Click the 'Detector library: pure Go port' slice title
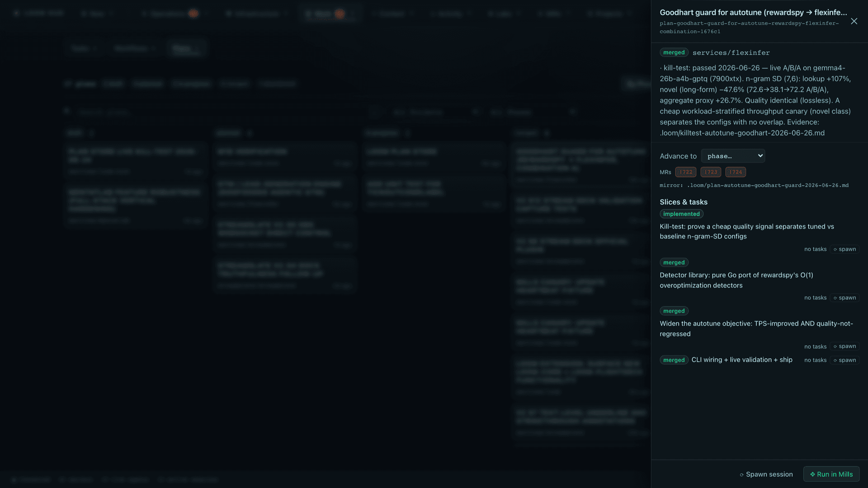The image size is (868, 488). tap(736, 280)
